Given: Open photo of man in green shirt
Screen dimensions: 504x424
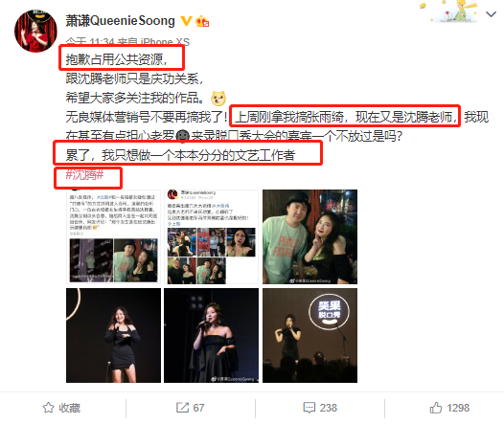Looking at the screenshot, I should click(x=309, y=236).
